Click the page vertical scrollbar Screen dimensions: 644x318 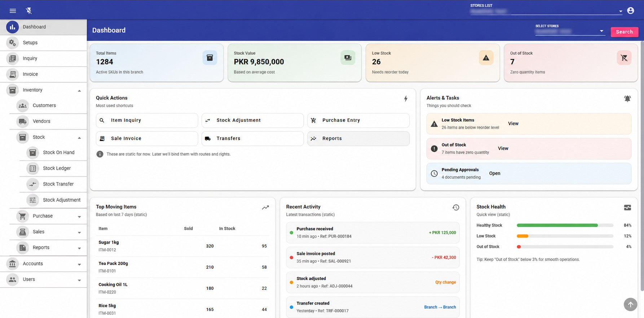tap(642, 166)
